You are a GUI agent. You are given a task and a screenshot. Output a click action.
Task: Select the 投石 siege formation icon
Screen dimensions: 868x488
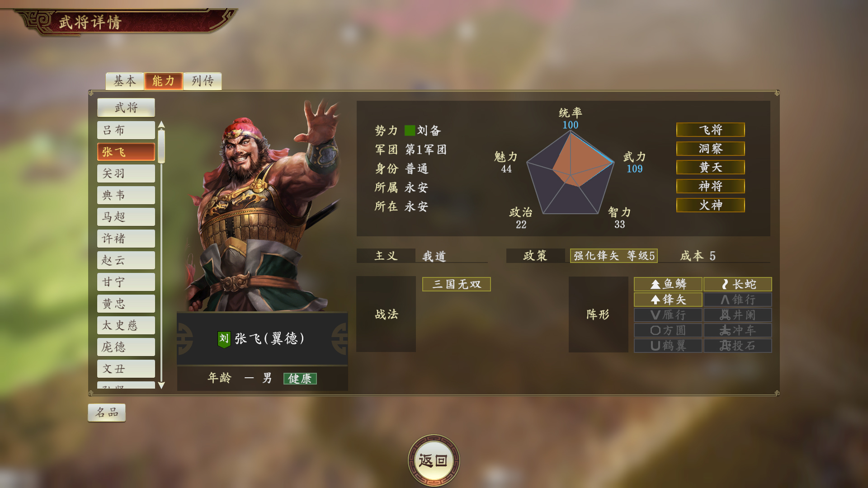(737, 346)
